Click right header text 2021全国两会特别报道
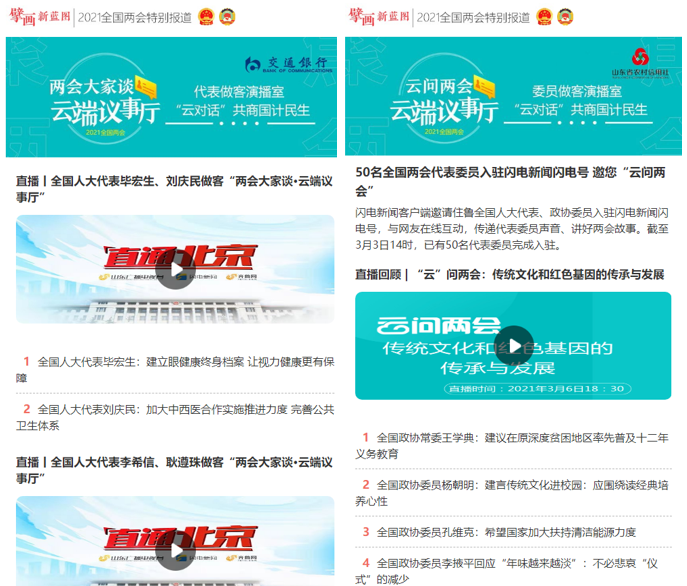This screenshot has height=586, width=687. click(473, 18)
